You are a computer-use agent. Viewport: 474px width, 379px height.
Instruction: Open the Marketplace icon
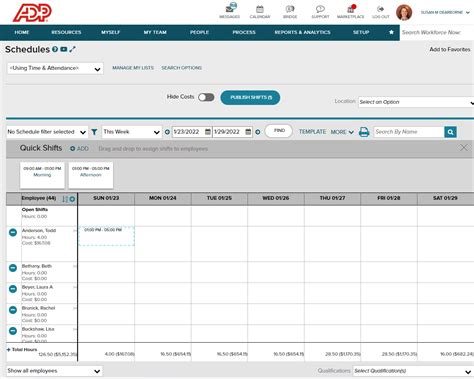pos(350,9)
